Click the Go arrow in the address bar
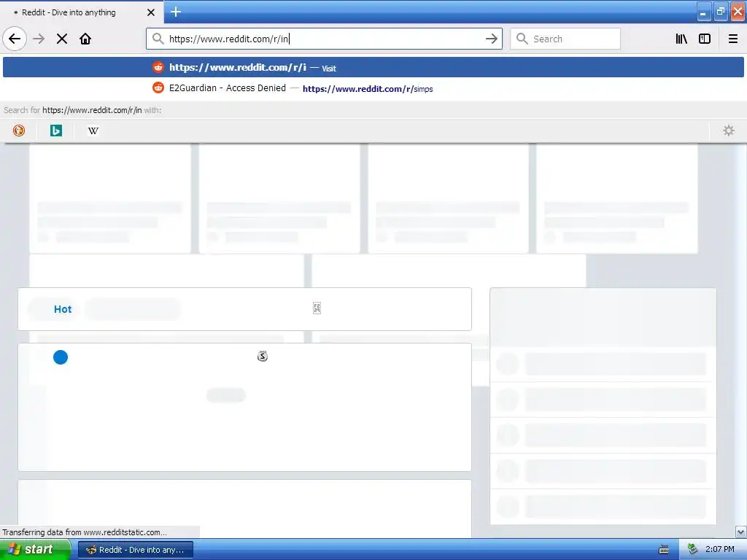 point(491,39)
